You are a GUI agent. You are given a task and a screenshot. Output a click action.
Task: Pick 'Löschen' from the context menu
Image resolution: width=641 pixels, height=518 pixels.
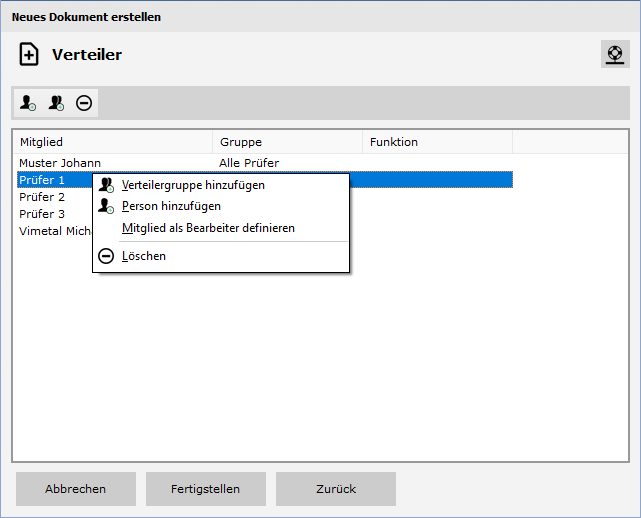(144, 256)
